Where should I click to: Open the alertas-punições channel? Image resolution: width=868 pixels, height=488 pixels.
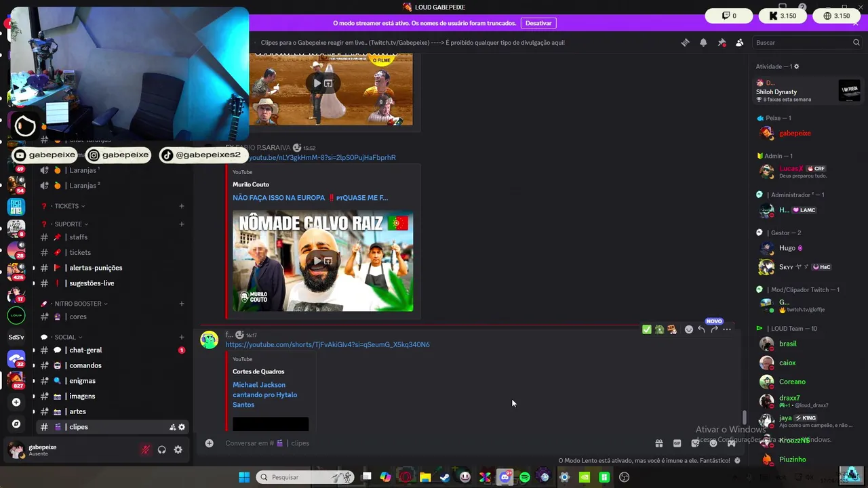112,268
